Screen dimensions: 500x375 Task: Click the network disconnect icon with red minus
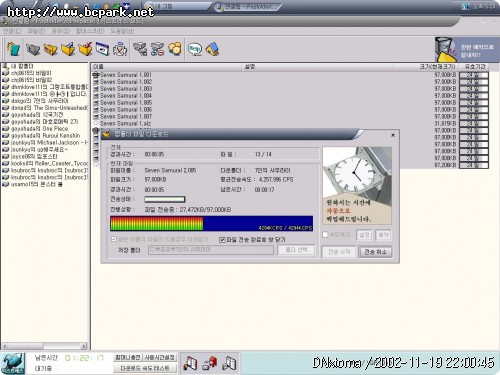pos(157,49)
